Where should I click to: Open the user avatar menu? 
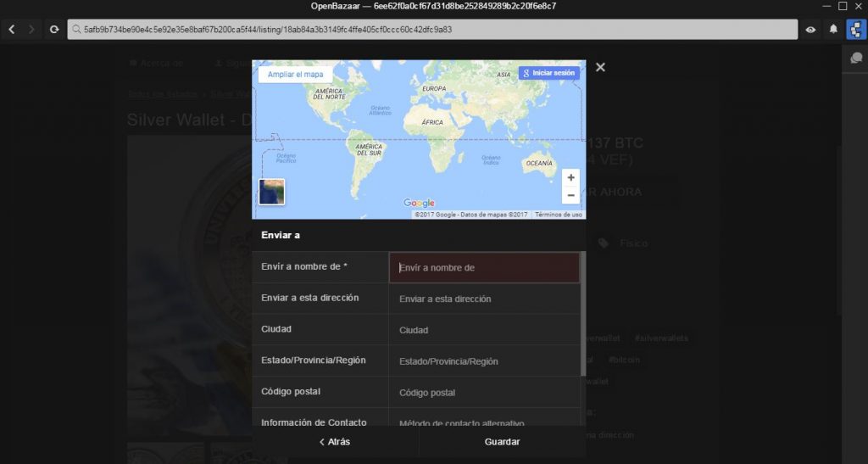[856, 30]
